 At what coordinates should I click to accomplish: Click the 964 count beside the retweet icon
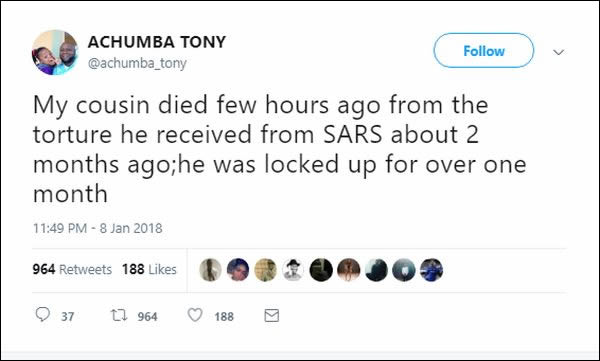[x=147, y=317]
